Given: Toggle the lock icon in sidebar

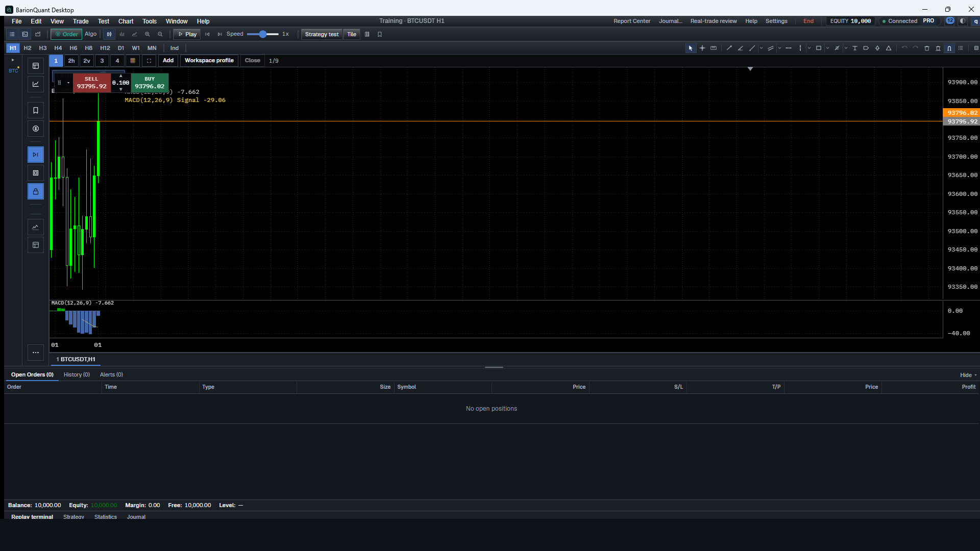Looking at the screenshot, I should 36,192.
